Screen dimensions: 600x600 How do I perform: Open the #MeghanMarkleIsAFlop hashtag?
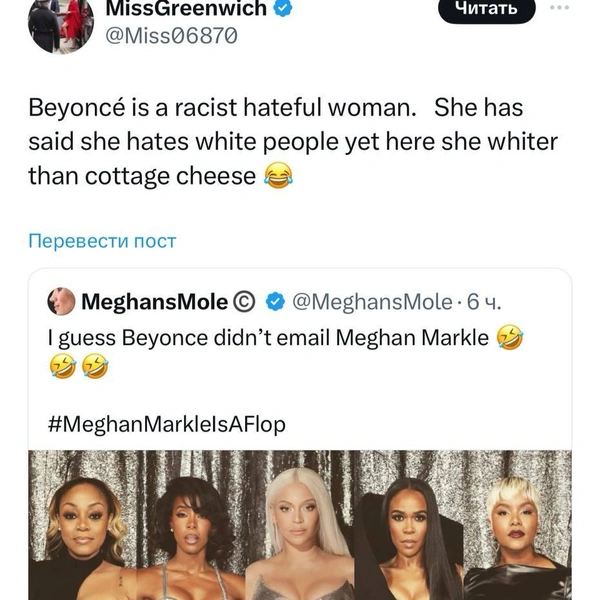click(x=167, y=424)
